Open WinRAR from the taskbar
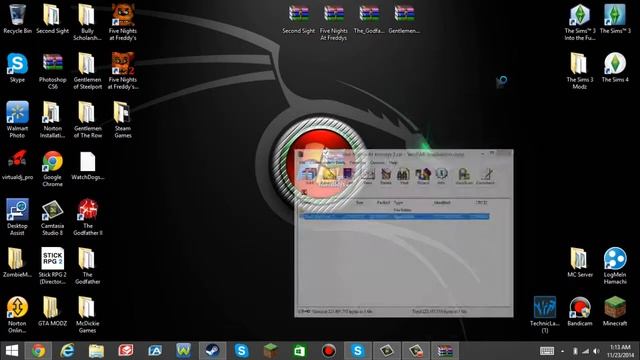Viewport: 640px width, 360px height. pyautogui.click(x=445, y=351)
